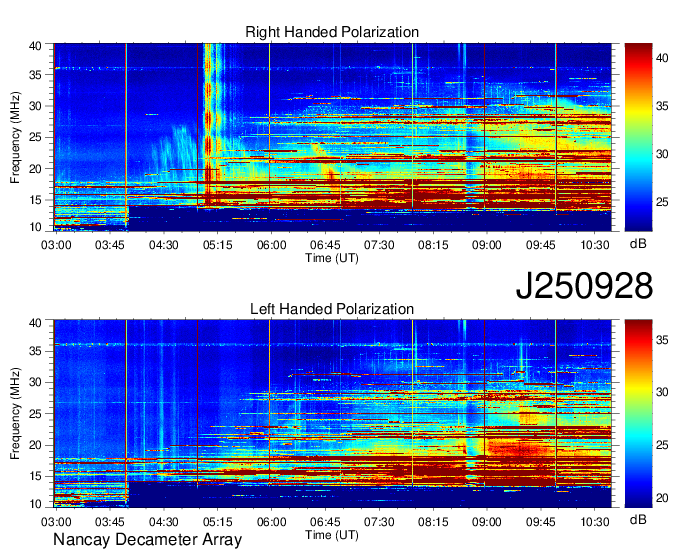Select "Frequency (MHz)" label of the lower plot
Image resolution: width=680 pixels, height=552 pixels.
16,413
